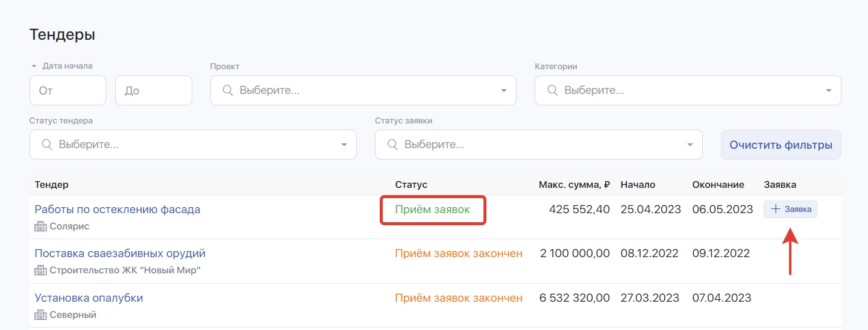Screen dimensions: 868x330
Task: Click the building icon next to Северный
Action: pos(40,315)
